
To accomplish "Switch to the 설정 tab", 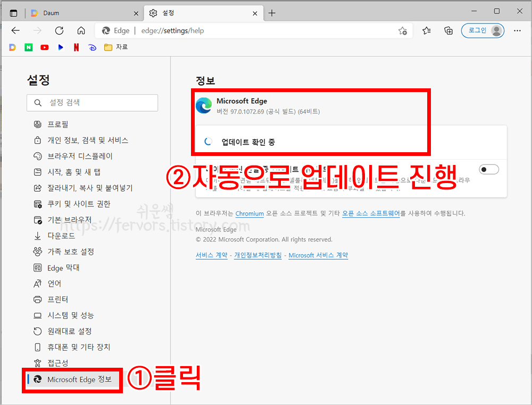I will [204, 13].
